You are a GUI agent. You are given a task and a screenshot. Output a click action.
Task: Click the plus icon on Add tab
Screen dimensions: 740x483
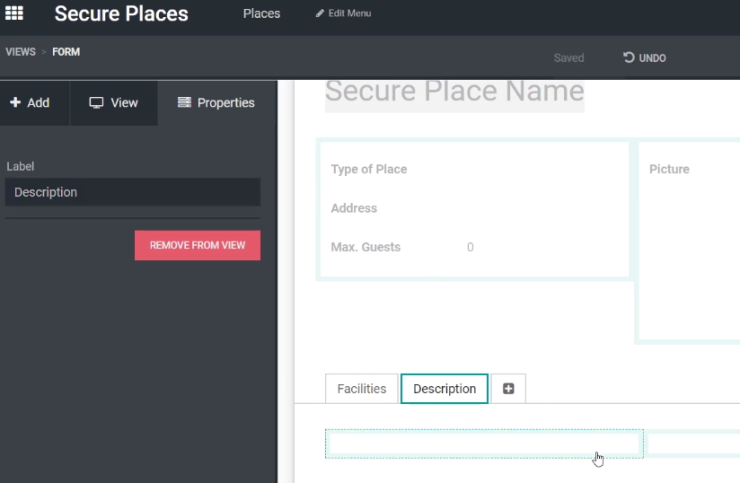pyautogui.click(x=15, y=102)
